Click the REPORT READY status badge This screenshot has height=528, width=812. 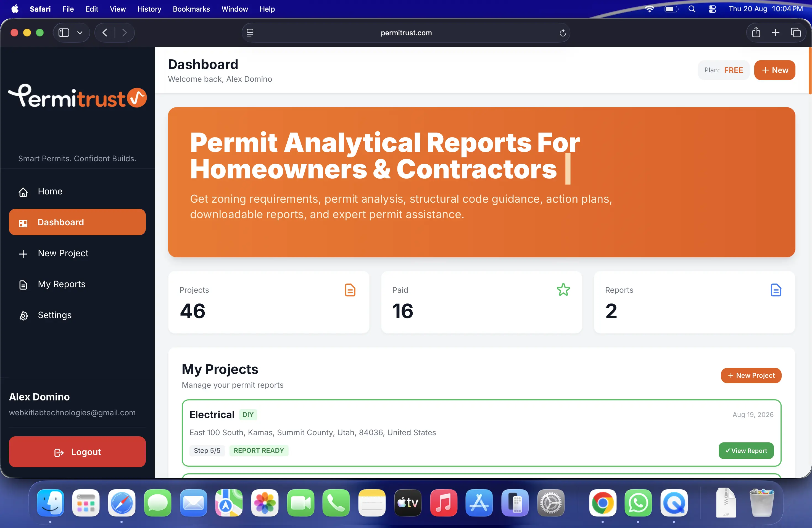click(259, 451)
